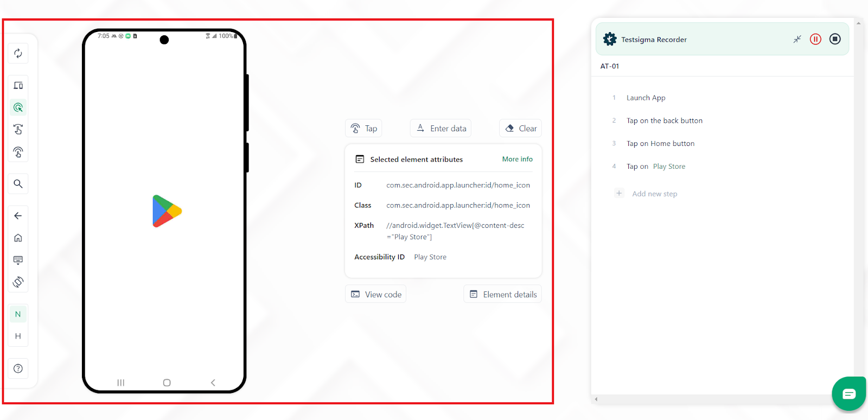This screenshot has height=420, width=868.
Task: Tap the phone recent apps navigation button
Action: click(121, 383)
